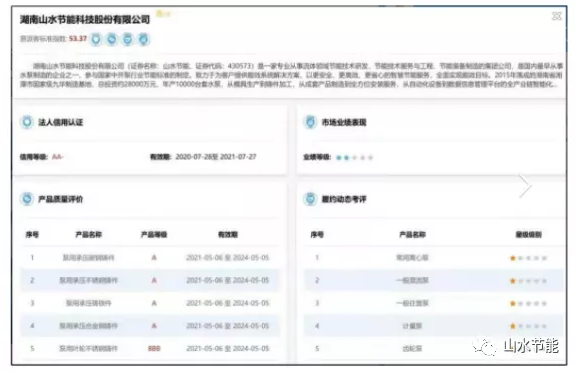The height and width of the screenshot is (375, 579).
Task: Select row 2 泵用承压不锈钢铸件 in quality table
Action: point(150,281)
